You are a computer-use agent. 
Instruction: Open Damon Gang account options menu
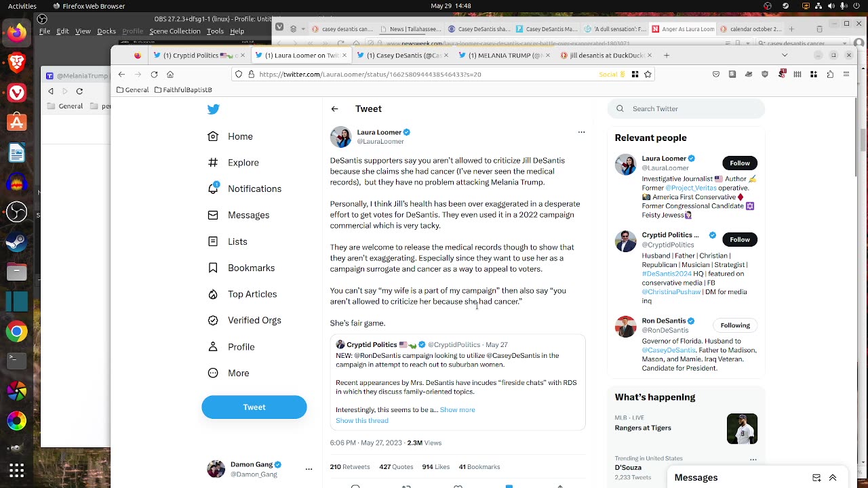pyautogui.click(x=309, y=469)
